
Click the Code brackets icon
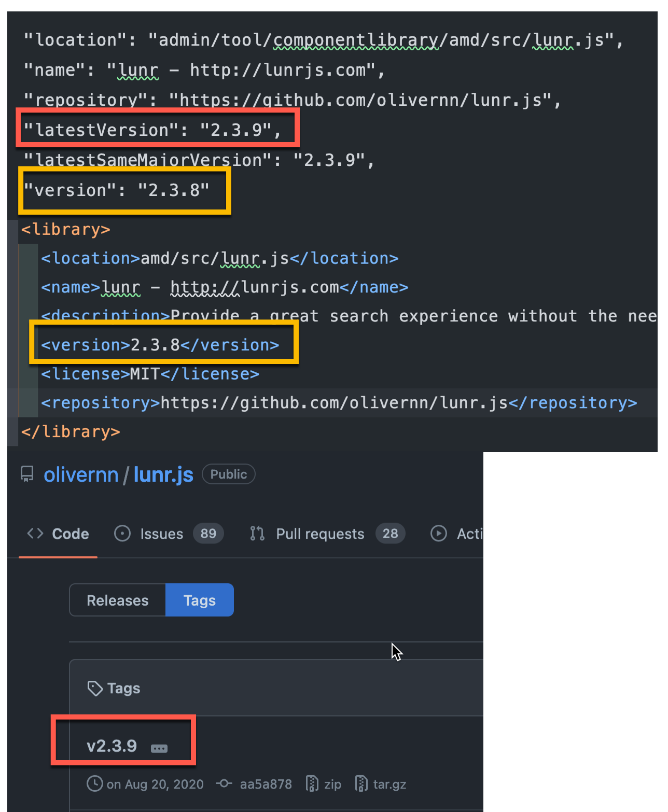35,534
